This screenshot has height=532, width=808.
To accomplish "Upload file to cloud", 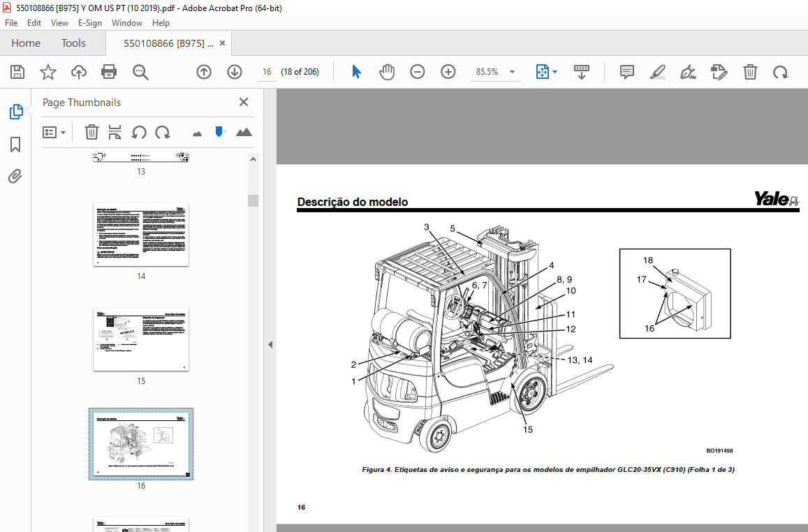I will 78,72.
